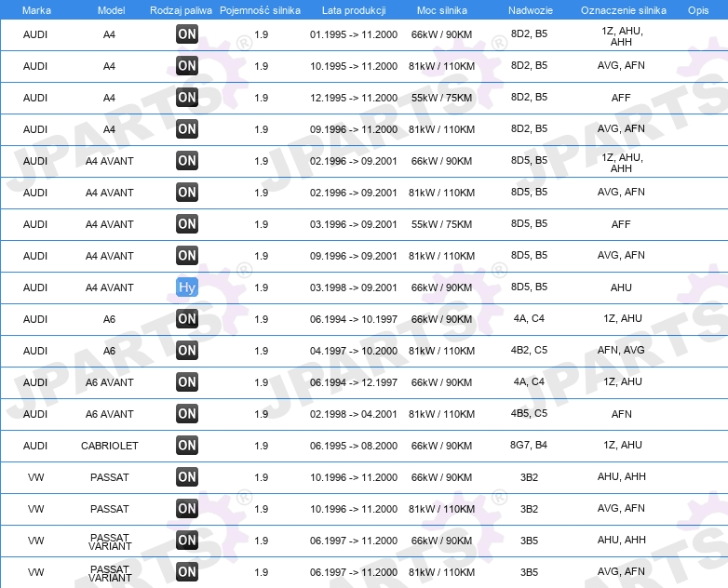Viewport: 728px width, 588px height.
Task: Click the date range 06.1994 -> 12.1997
Action: (x=354, y=382)
